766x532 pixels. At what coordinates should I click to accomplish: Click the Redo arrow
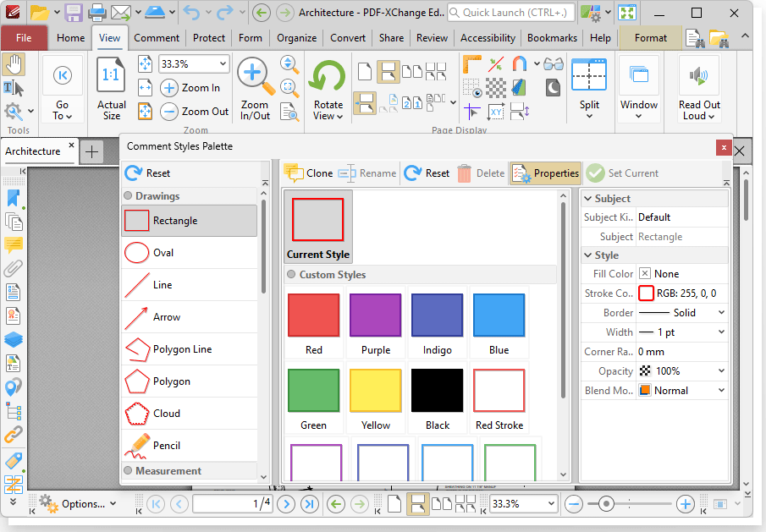point(224,12)
